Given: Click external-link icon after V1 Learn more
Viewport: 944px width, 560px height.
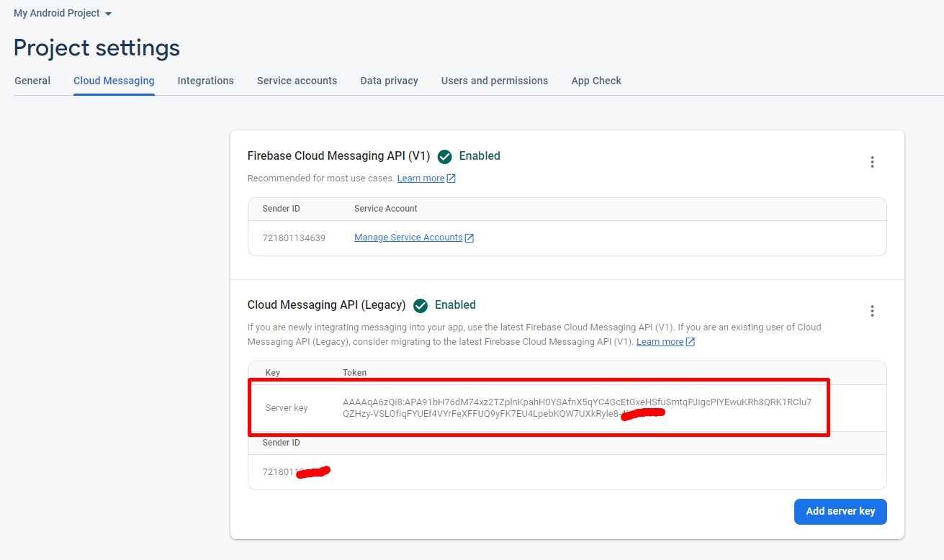Looking at the screenshot, I should click(x=451, y=179).
